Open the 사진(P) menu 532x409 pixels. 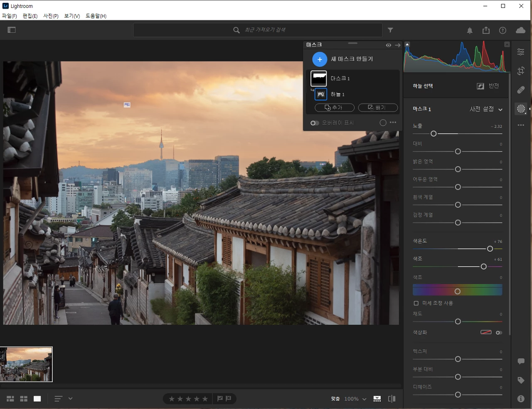pos(51,16)
